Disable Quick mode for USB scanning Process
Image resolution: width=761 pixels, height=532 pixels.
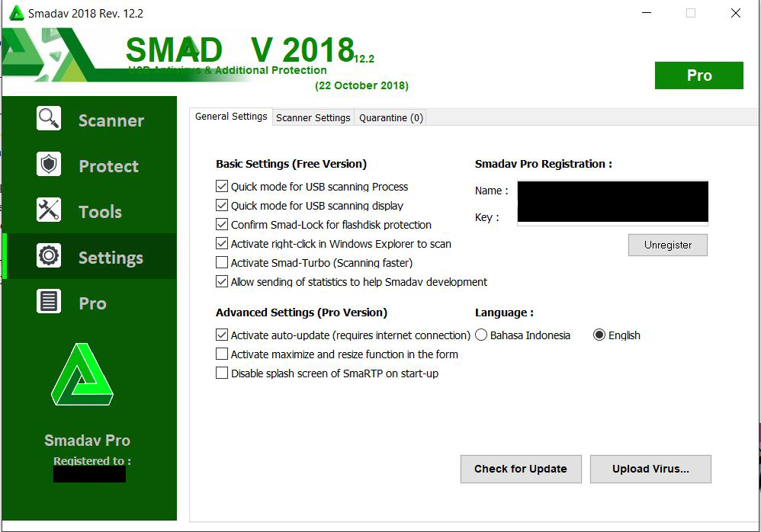tap(222, 186)
